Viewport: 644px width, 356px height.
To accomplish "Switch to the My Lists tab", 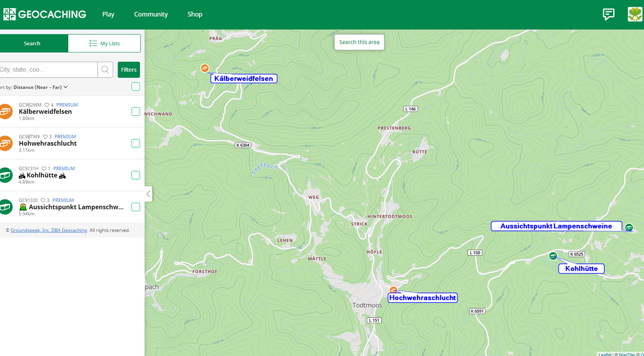I will point(105,43).
